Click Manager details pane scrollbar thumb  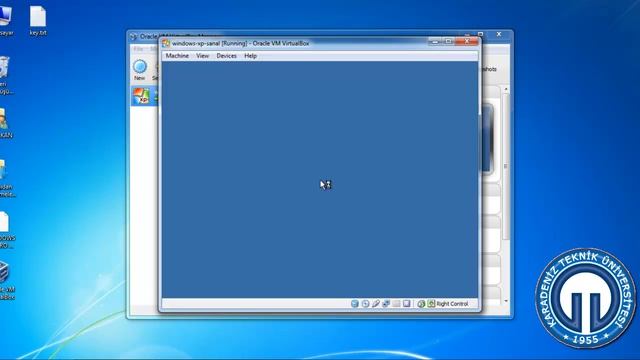coord(506,167)
